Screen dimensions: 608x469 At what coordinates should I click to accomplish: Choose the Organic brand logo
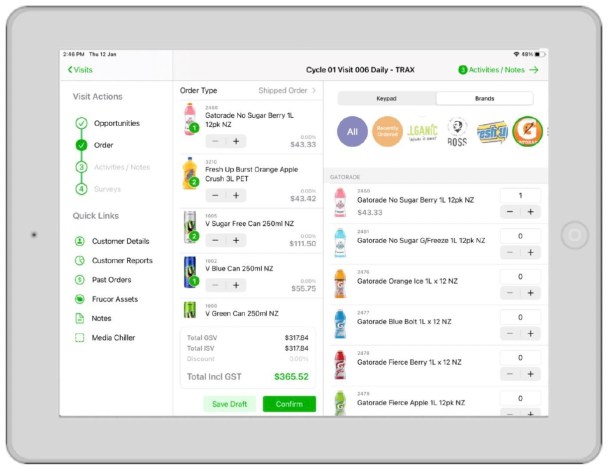tap(423, 132)
